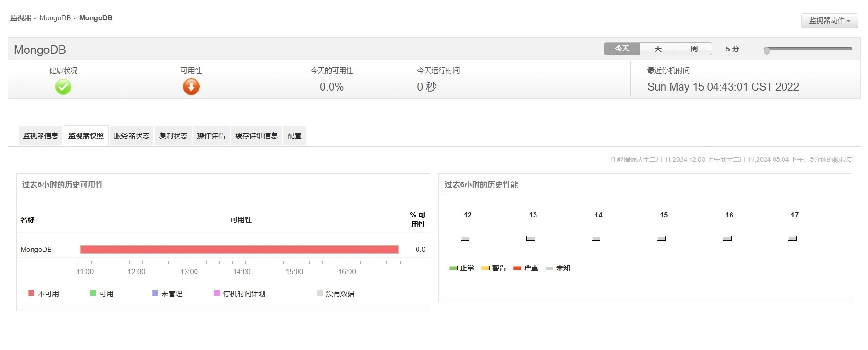Image resolution: width=868 pixels, height=350 pixels.
Task: Open the 缓存详细信息 tab
Action: tap(256, 136)
